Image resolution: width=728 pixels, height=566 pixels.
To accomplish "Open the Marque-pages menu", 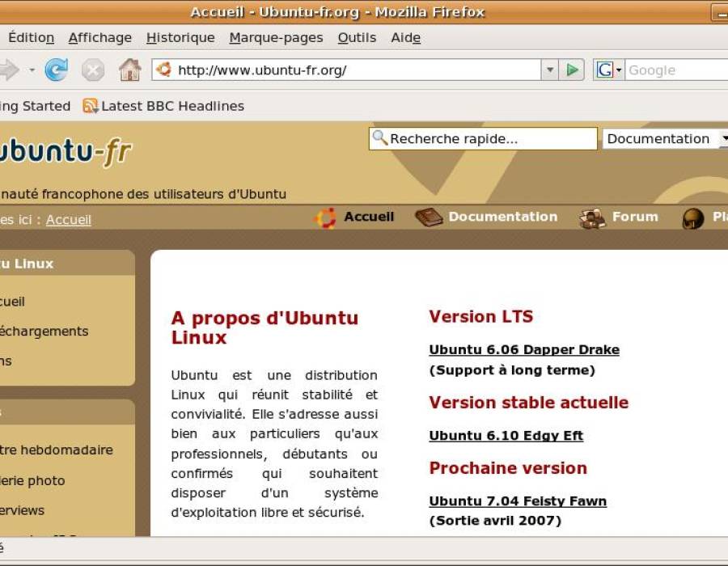I will pos(277,37).
